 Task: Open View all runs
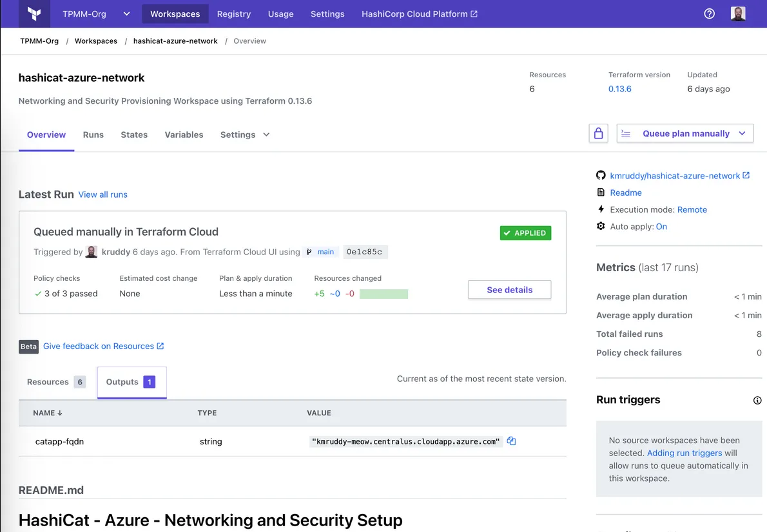(102, 195)
